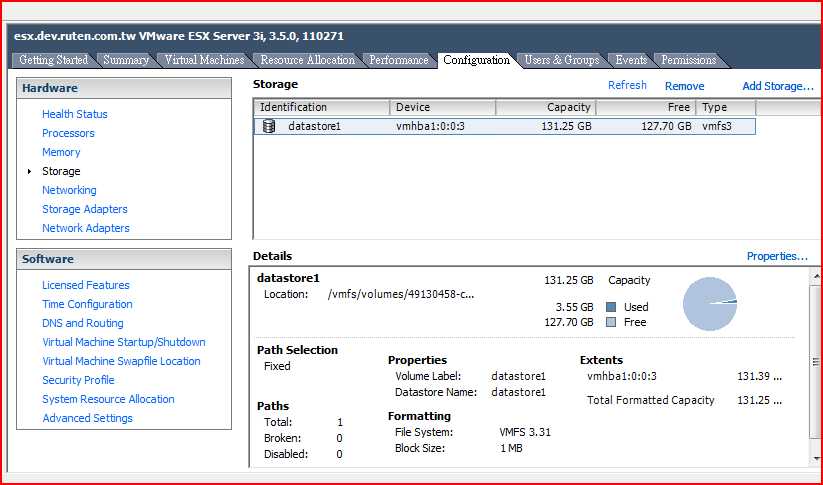Open Time Configuration settings
Viewport: 823px width, 485px height.
point(87,304)
